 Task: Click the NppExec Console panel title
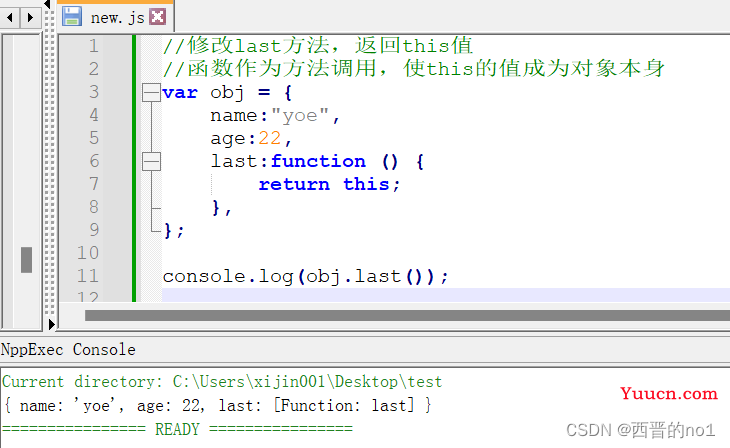pos(68,350)
